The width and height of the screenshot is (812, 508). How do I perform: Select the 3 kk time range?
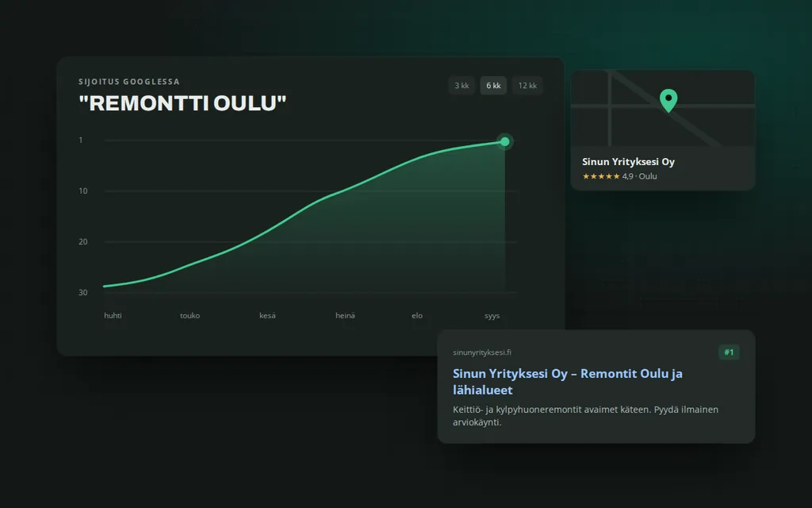tap(462, 86)
